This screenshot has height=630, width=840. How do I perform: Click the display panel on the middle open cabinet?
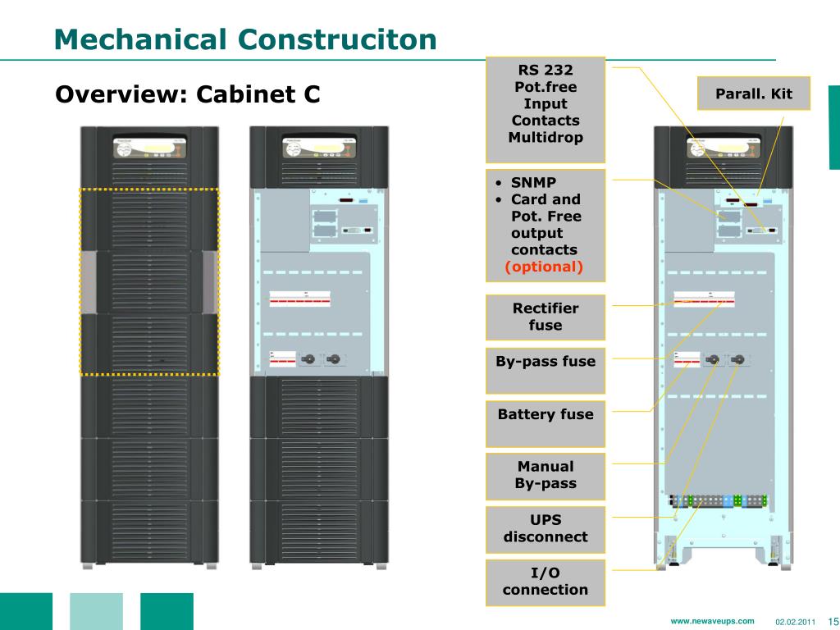(x=319, y=148)
